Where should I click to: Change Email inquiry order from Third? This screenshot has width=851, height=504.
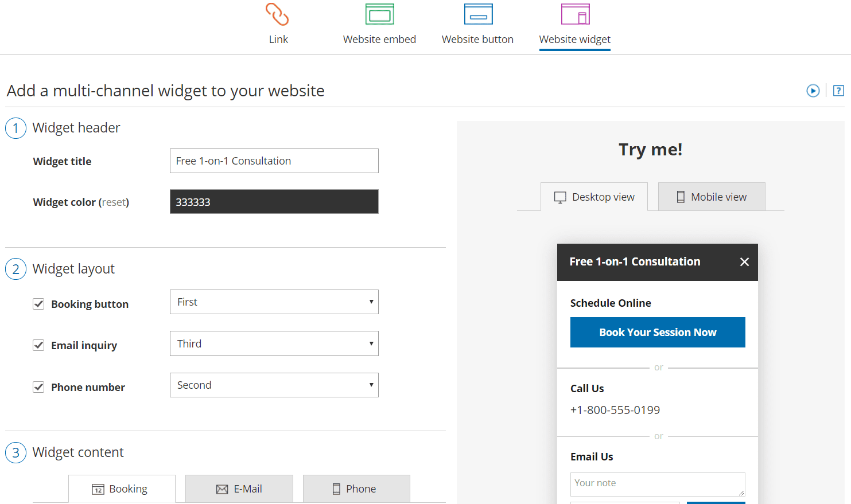click(x=274, y=343)
